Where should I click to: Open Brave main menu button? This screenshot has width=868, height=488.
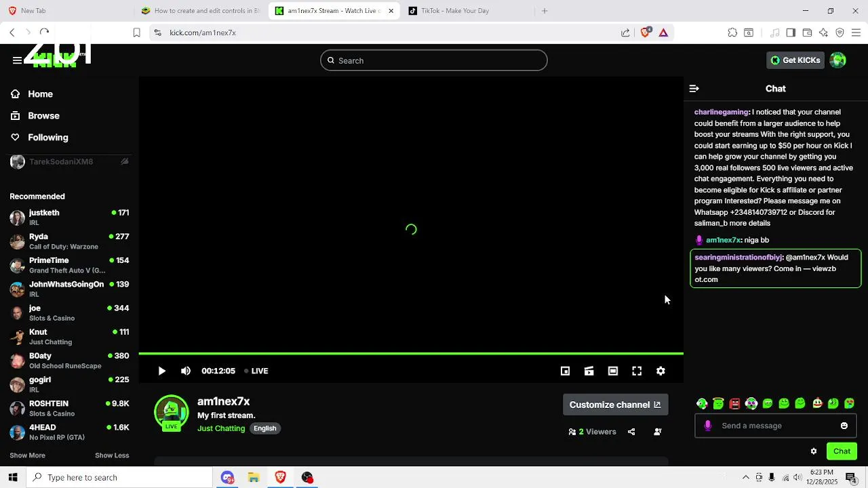click(856, 33)
